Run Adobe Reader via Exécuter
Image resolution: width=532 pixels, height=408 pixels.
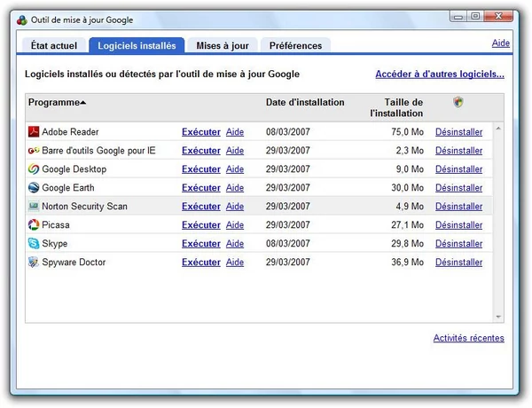point(201,131)
